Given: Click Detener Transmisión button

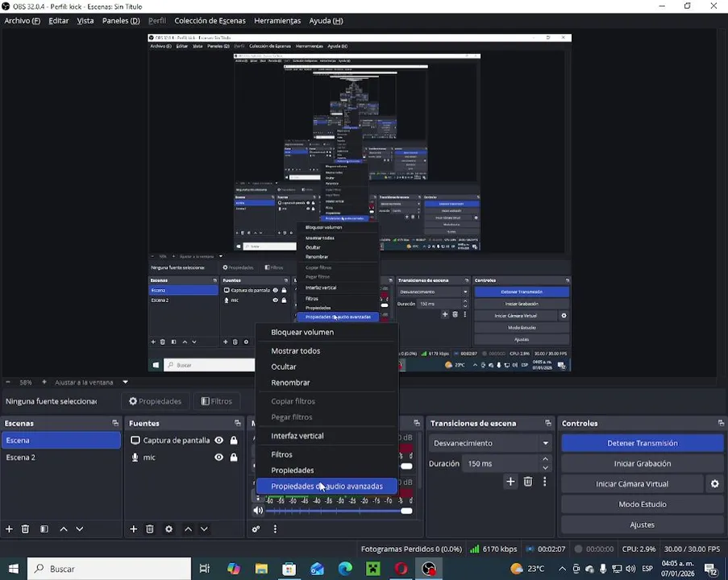Looking at the screenshot, I should pos(642,443).
